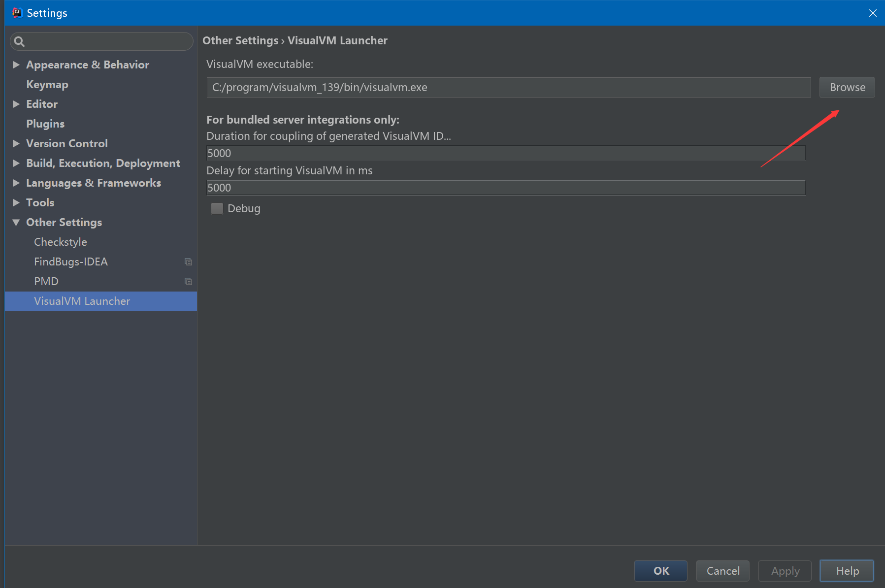Select the Editor category label
Image resolution: width=885 pixels, height=588 pixels.
coord(42,104)
